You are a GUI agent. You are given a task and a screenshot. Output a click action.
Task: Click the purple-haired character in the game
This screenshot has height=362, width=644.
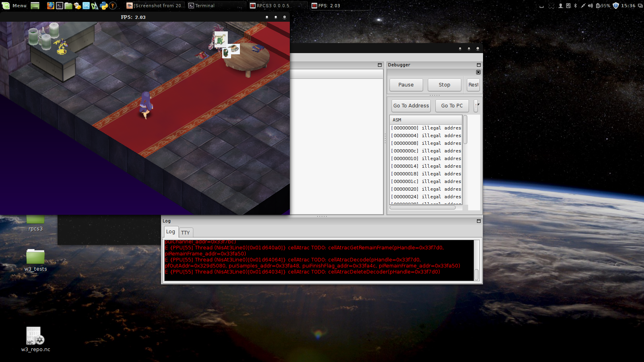coord(146,105)
